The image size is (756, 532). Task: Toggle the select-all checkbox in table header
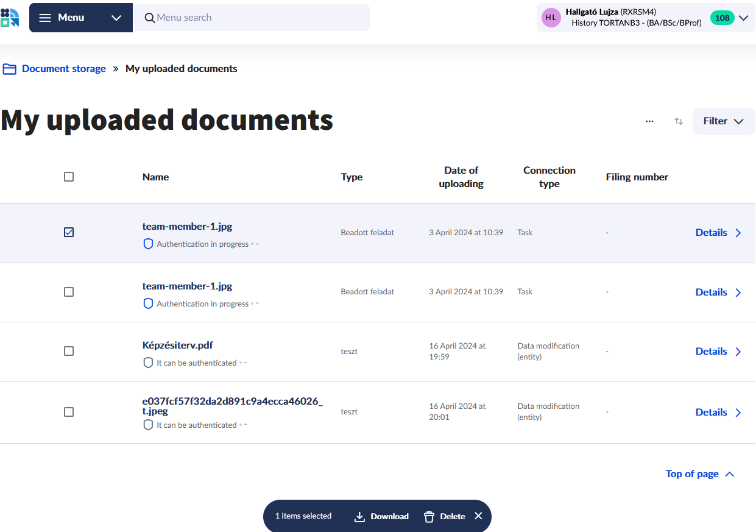[x=69, y=177]
